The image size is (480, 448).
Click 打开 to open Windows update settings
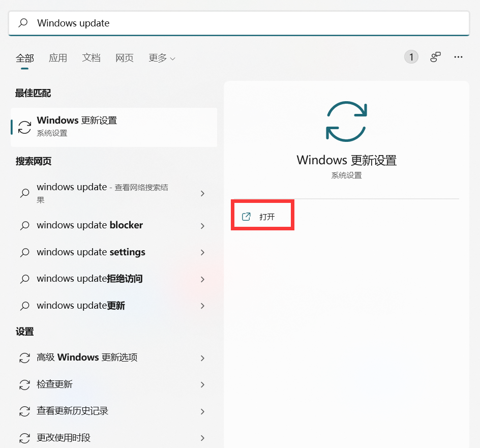262,217
